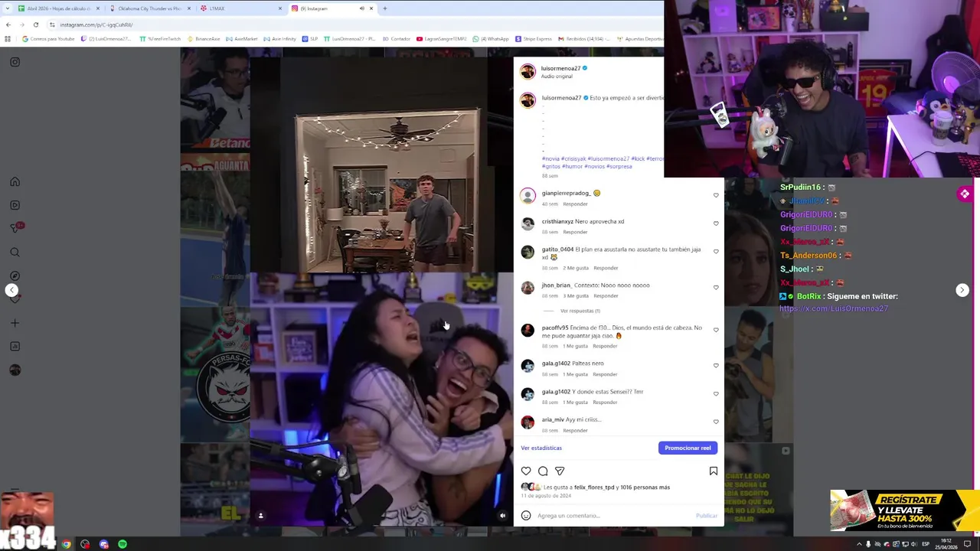Close the Instagram tab
Viewport: 980px width, 551px height.
click(x=371, y=8)
